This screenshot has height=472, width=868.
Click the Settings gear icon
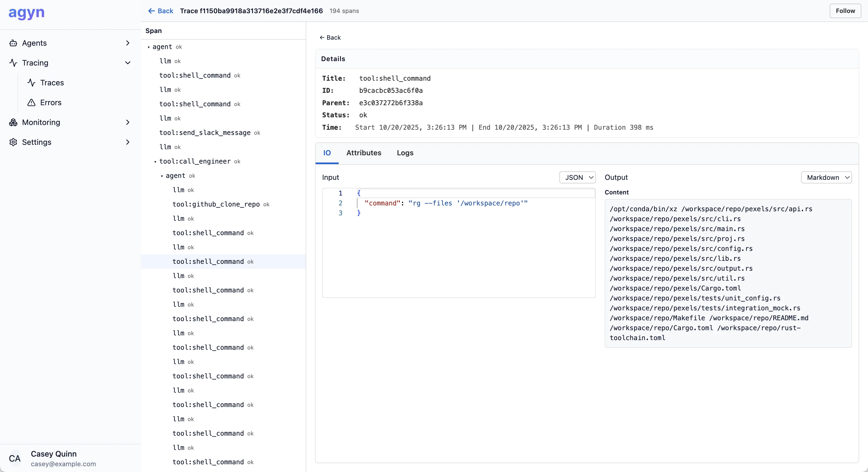(13, 142)
